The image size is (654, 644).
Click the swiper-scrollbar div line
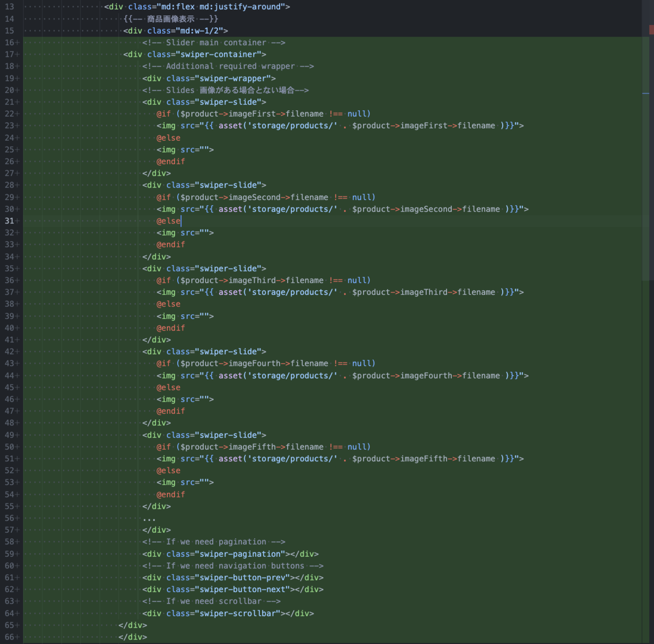tap(228, 613)
